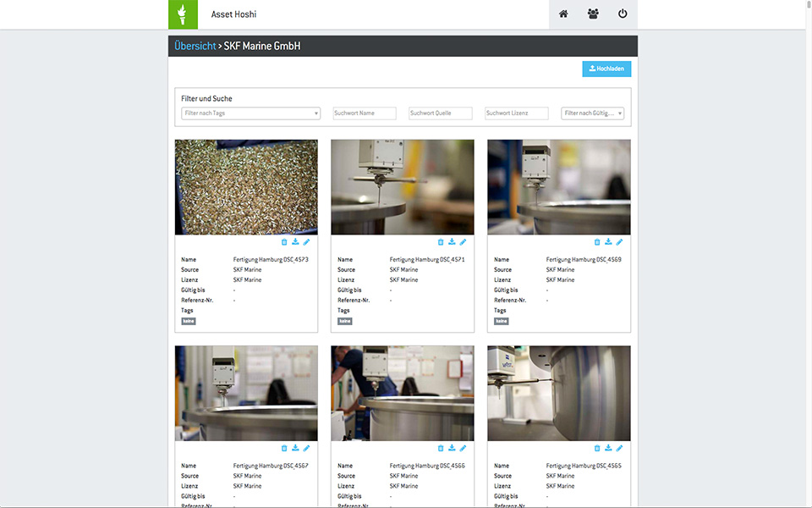Image resolution: width=812 pixels, height=508 pixels.
Task: Download the Fertigung Hamburg DSC_4567 asset
Action: (x=295, y=448)
